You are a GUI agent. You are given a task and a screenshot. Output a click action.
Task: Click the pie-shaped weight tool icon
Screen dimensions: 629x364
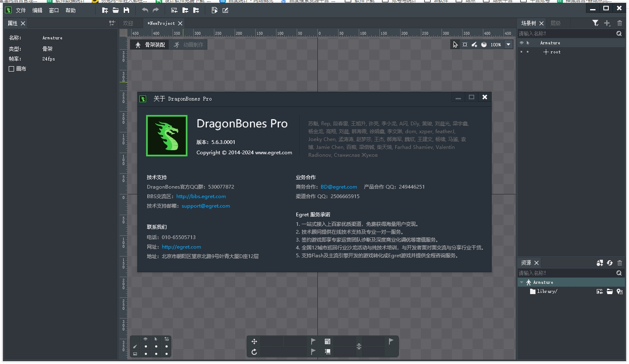(x=484, y=45)
